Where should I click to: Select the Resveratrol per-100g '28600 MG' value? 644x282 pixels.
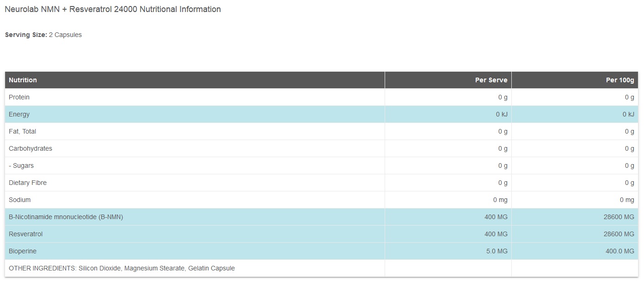click(619, 234)
